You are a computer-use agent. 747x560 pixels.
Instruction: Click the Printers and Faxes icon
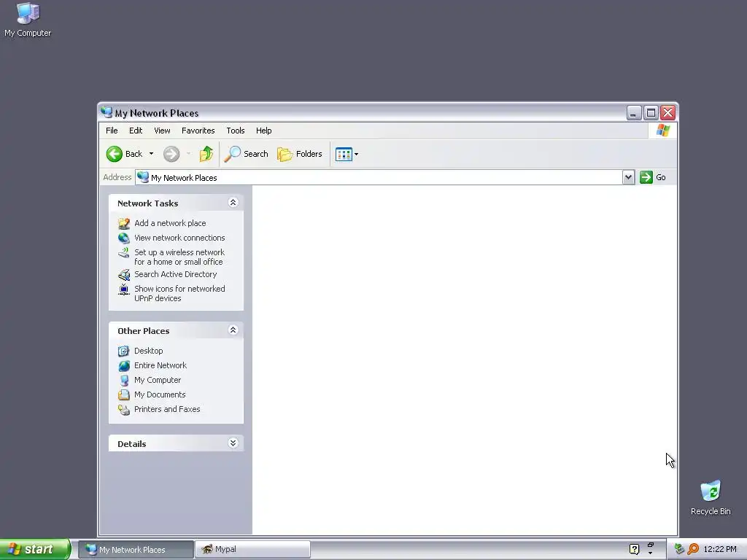pos(124,410)
